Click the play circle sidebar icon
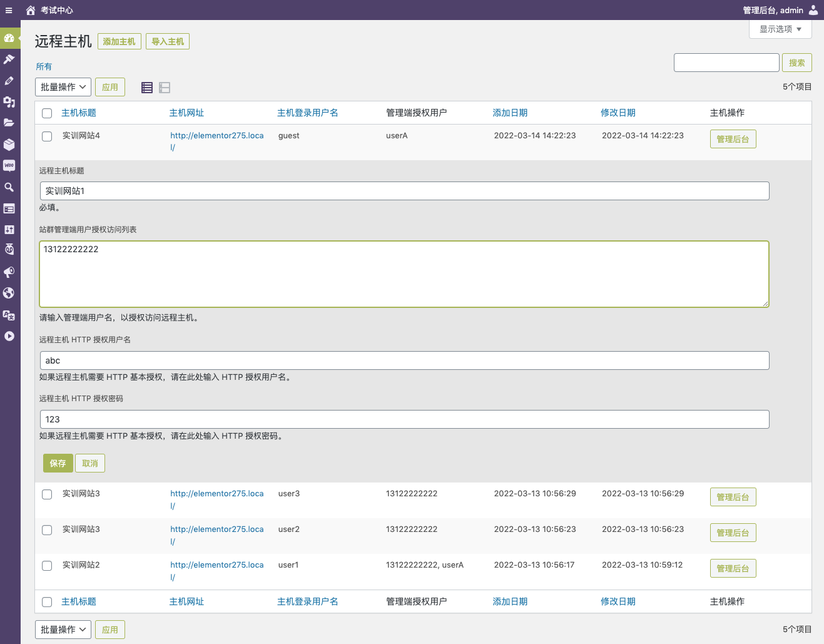This screenshot has height=644, width=824. [9, 336]
